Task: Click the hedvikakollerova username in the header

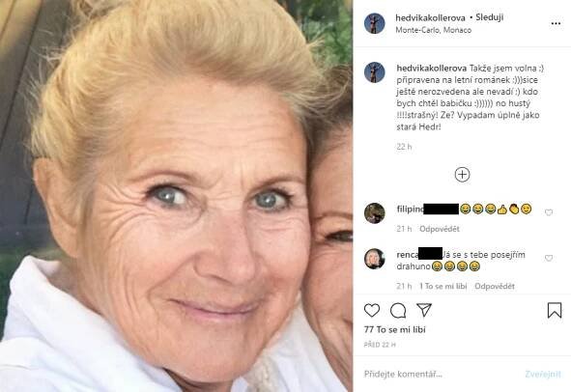Action: (430, 17)
